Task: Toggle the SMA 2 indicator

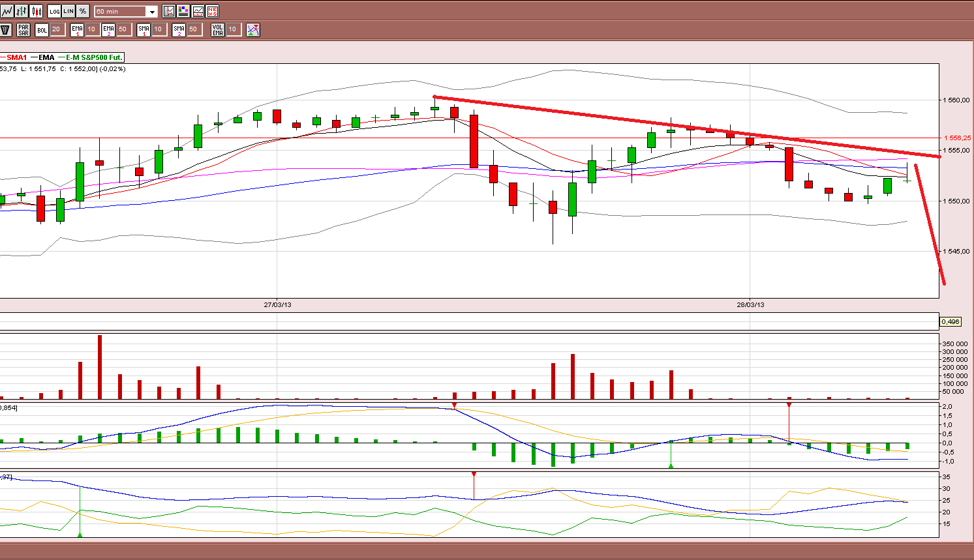Action: (x=179, y=30)
